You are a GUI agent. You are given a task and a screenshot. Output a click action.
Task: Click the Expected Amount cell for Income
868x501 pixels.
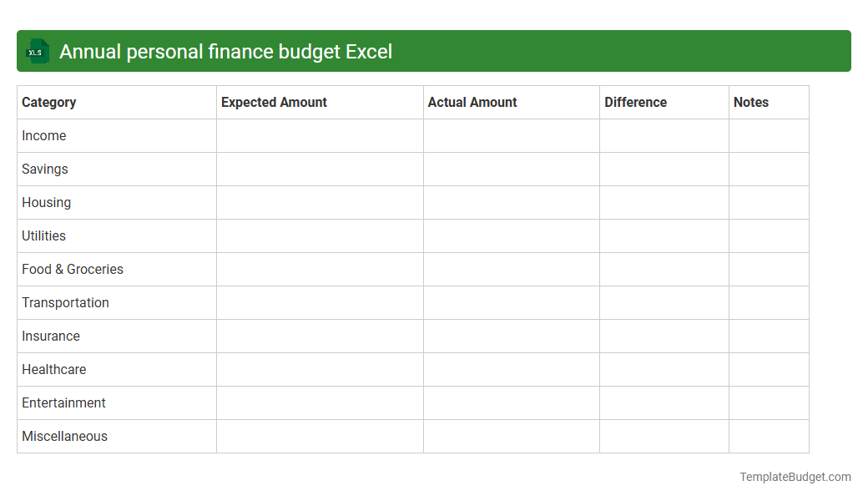[320, 135]
